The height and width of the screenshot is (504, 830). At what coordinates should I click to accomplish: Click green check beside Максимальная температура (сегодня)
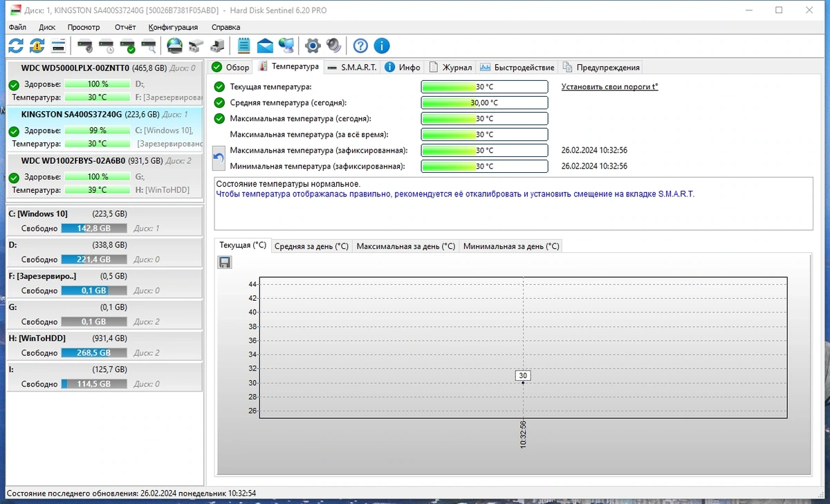(x=220, y=118)
